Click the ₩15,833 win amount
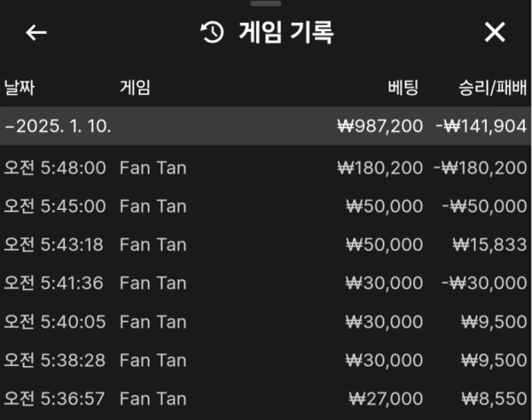 click(x=489, y=245)
